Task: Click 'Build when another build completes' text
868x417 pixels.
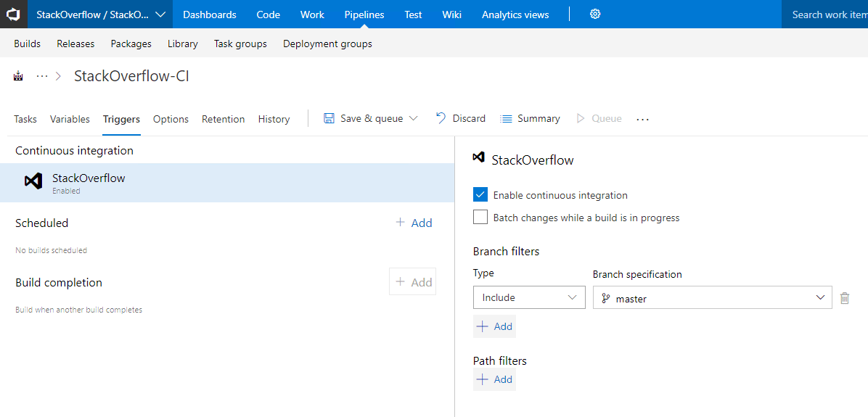Action: [x=78, y=310]
